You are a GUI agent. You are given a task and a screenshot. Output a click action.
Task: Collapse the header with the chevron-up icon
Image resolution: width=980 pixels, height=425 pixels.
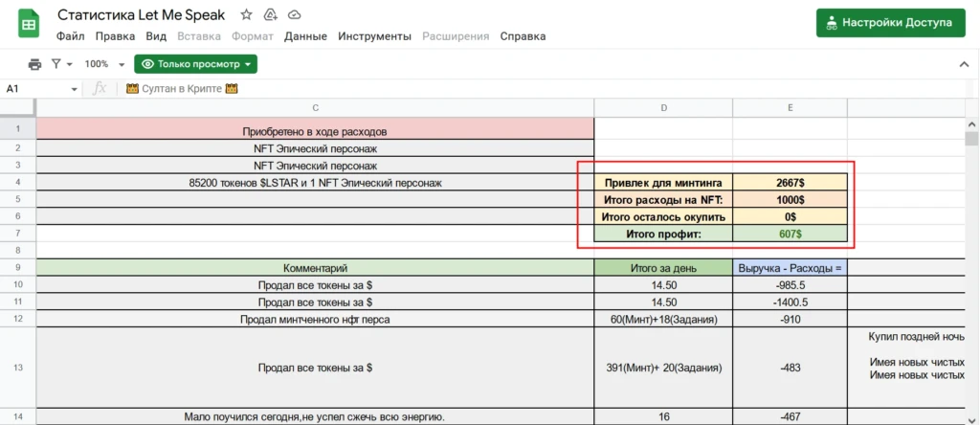pyautogui.click(x=964, y=64)
